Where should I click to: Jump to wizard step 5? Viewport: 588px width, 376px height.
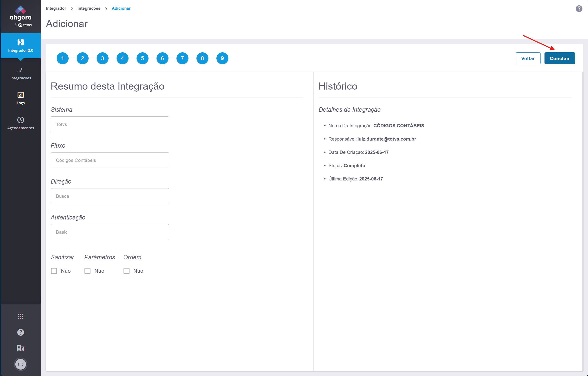pyautogui.click(x=143, y=58)
